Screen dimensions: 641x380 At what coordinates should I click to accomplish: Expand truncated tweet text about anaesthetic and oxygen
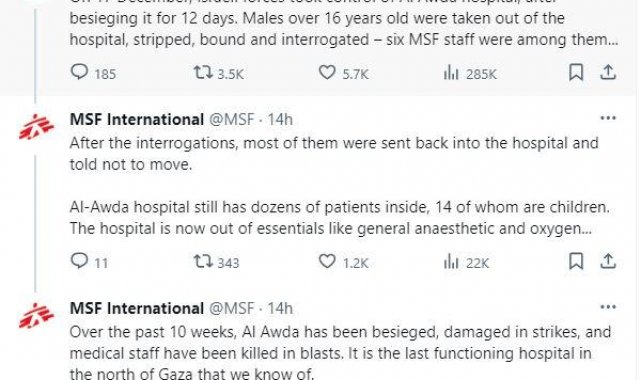pyautogui.click(x=586, y=229)
